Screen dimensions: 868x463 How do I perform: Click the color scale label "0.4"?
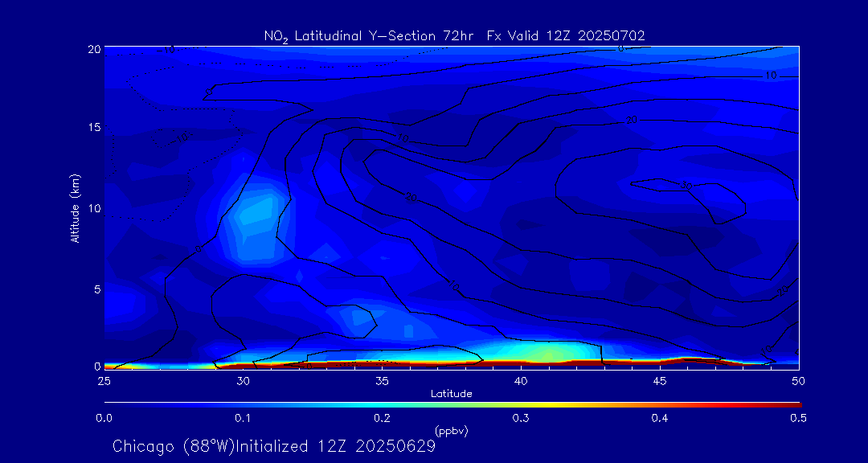(x=660, y=419)
